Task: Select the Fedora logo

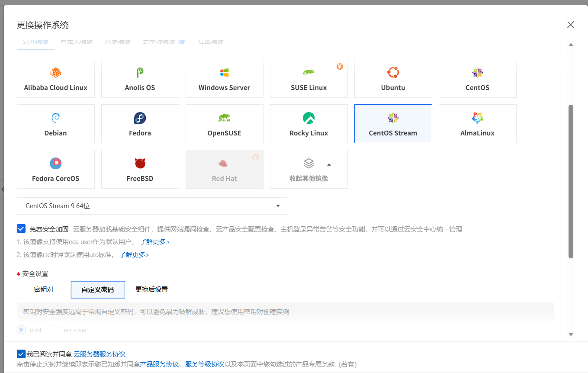Action: (140, 118)
